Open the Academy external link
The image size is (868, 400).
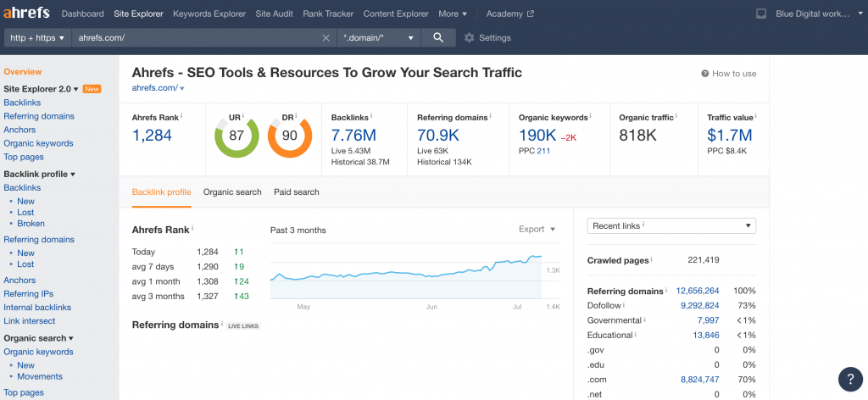point(509,14)
